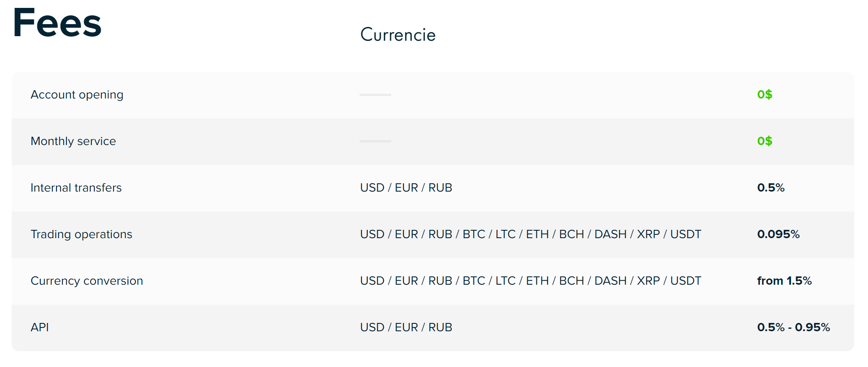This screenshot has width=868, height=367.
Task: Click the large Fees page heading
Action: tap(57, 23)
